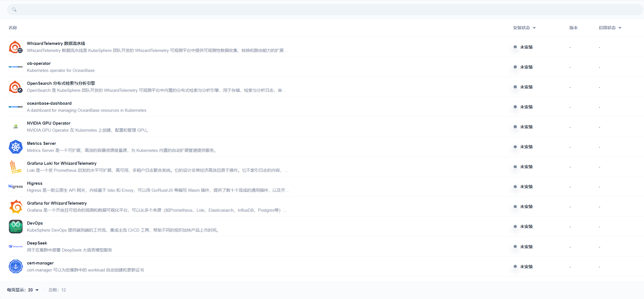644x299 pixels.
Task: Click the ob-operator OceanBase logo
Action: click(x=15, y=67)
